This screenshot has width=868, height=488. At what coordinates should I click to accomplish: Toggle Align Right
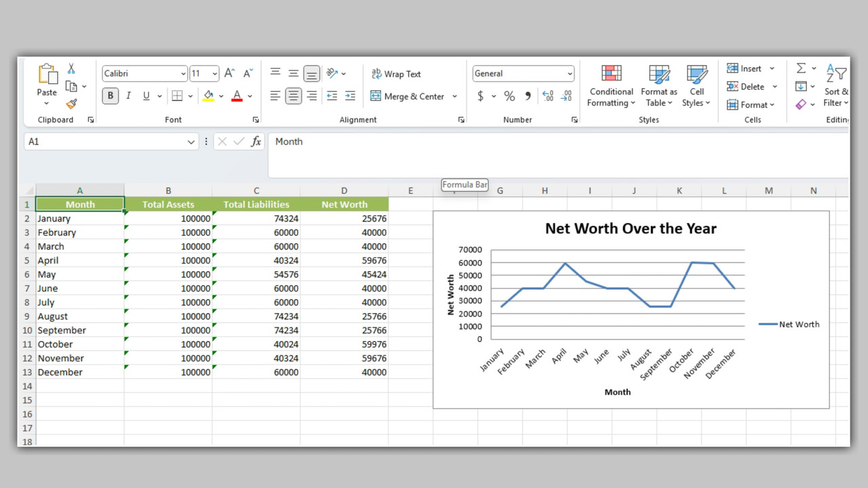pos(312,96)
